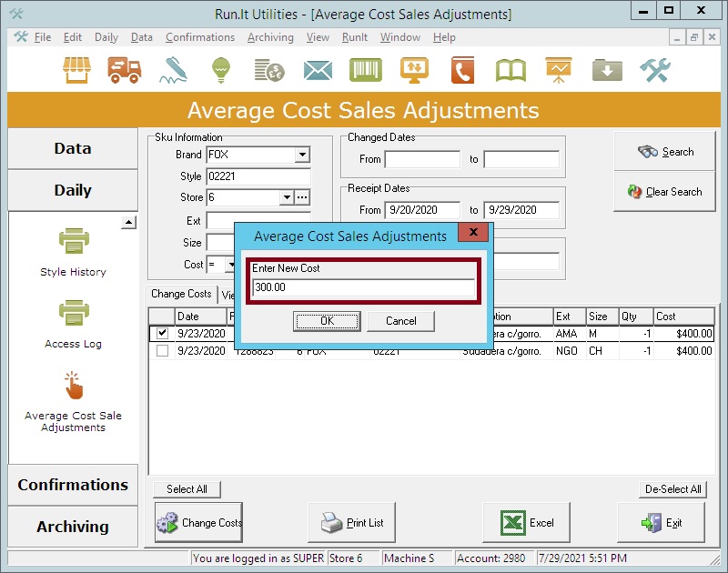Click the delivery truck toolbar icon

pos(124,70)
